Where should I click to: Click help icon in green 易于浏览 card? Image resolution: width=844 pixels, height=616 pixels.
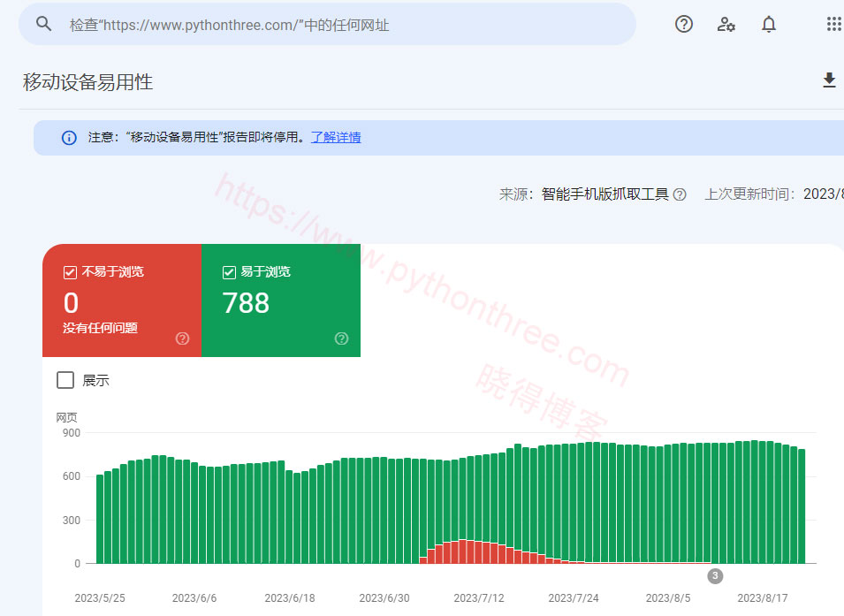342,338
